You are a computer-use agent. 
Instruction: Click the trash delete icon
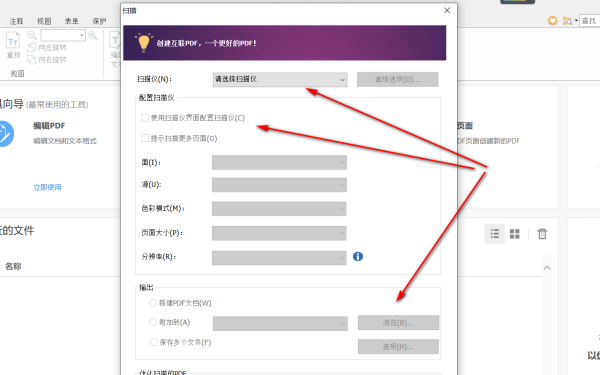[542, 233]
